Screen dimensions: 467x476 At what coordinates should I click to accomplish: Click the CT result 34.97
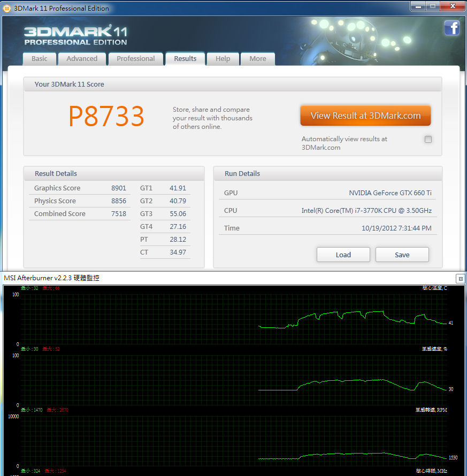click(178, 252)
